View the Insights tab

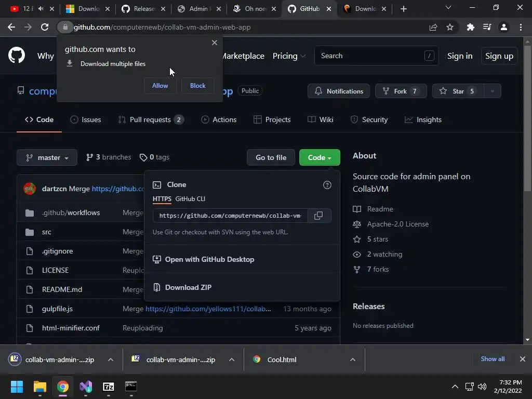tap(423, 120)
